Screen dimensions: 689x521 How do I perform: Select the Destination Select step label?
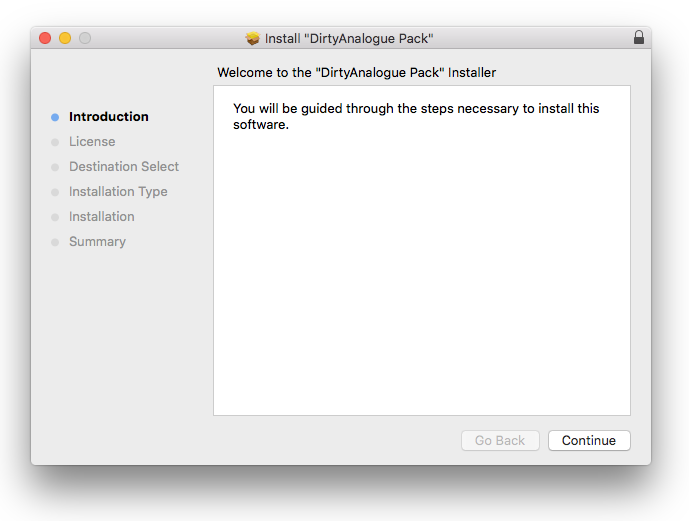[124, 167]
